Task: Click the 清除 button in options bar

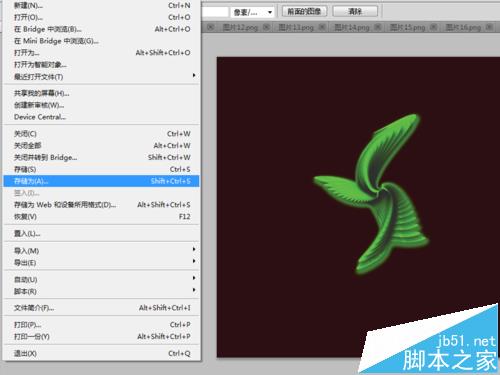Action: point(355,12)
